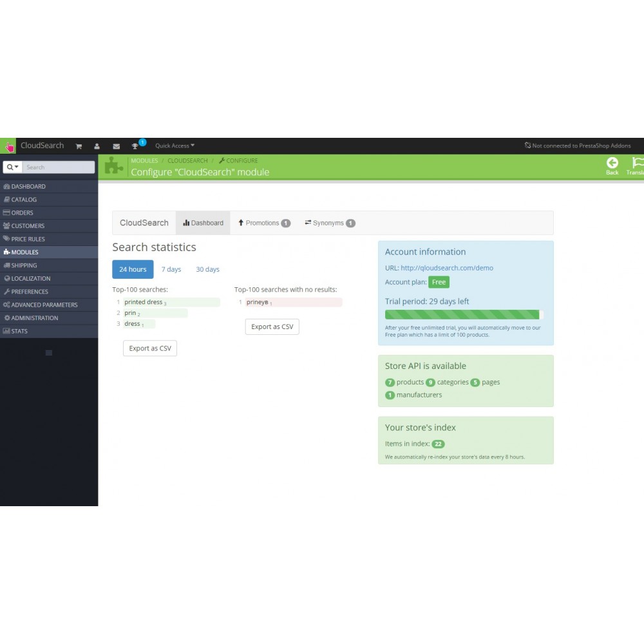Click the 9 categories count badge
The image size is (644, 644).
tap(430, 383)
